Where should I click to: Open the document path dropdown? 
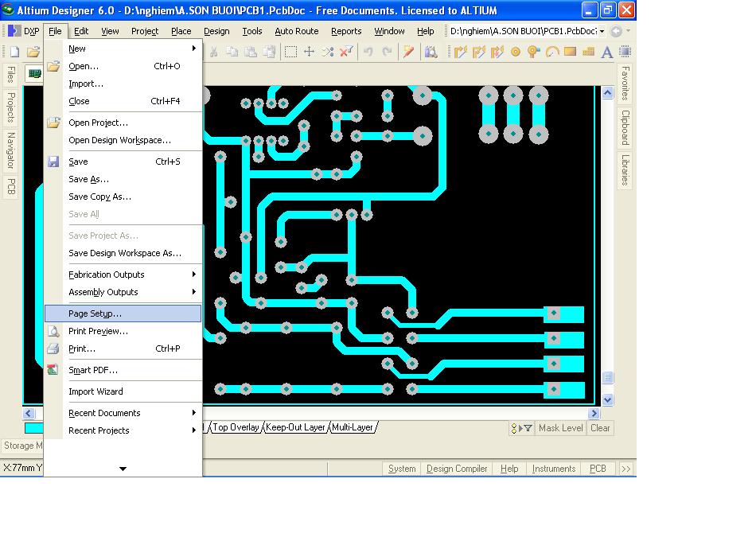(x=602, y=31)
